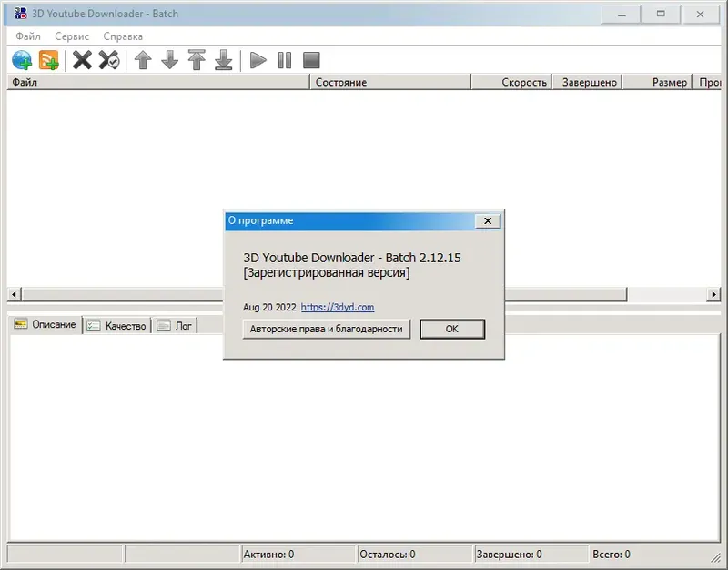Click the Aug 20 2022 date text
The width and height of the screenshot is (728, 570).
(269, 307)
